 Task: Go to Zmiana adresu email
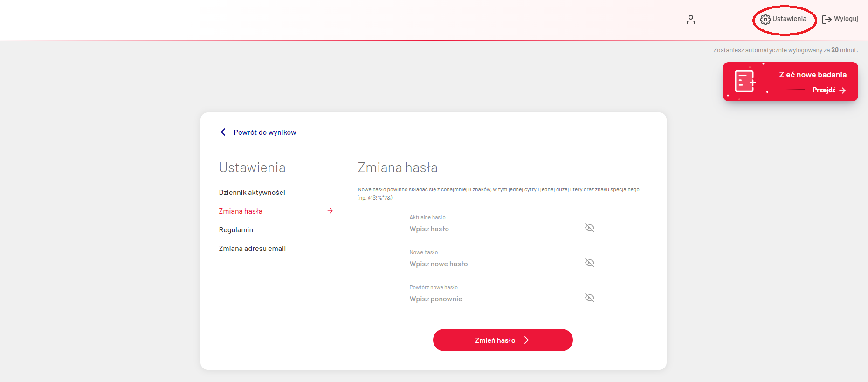click(x=252, y=249)
